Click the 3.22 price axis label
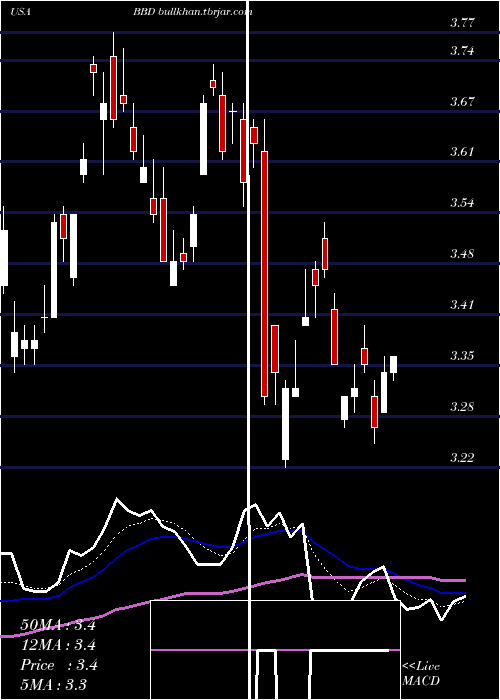500x700 pixels. 462,458
